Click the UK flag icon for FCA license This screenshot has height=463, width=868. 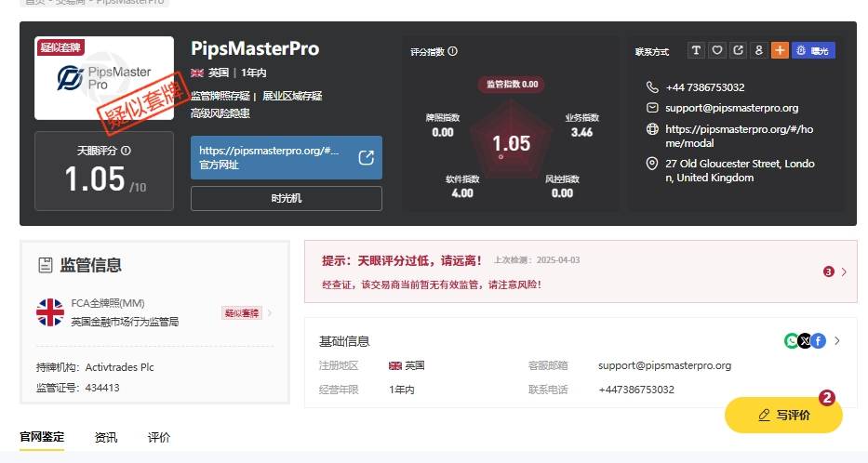[50, 312]
